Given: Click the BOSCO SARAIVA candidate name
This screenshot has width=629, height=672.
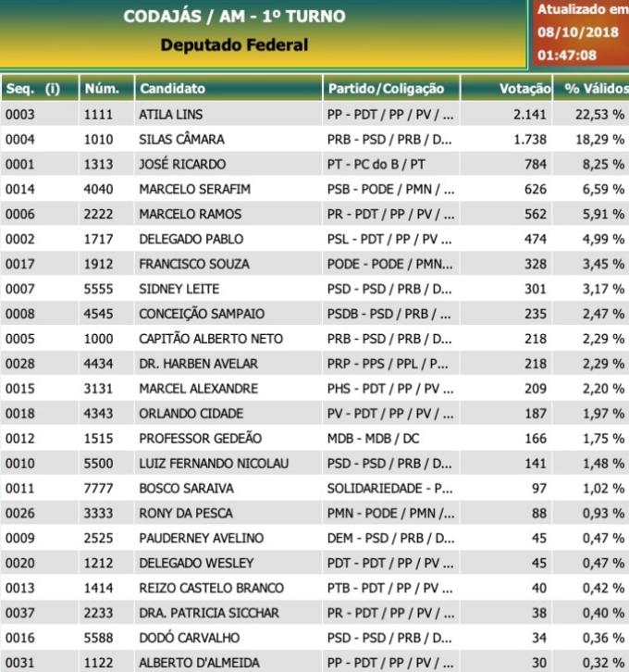Looking at the screenshot, I should coord(186,488).
